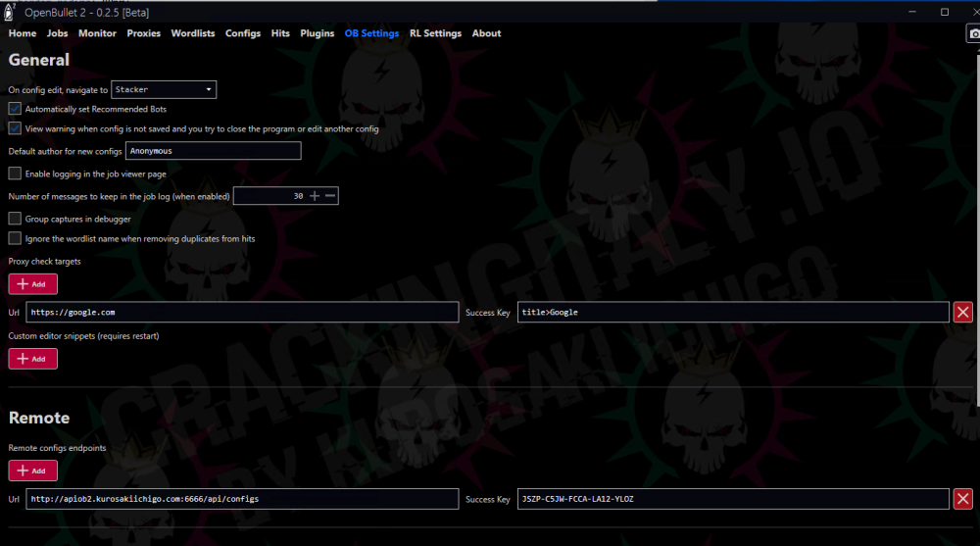This screenshot has width=980, height=546.
Task: Toggle Automatically set Recommended Bots checkbox
Action: click(x=15, y=109)
